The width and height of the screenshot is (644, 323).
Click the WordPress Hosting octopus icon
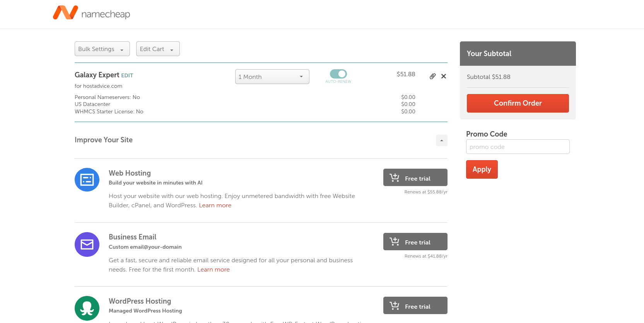coord(87,308)
